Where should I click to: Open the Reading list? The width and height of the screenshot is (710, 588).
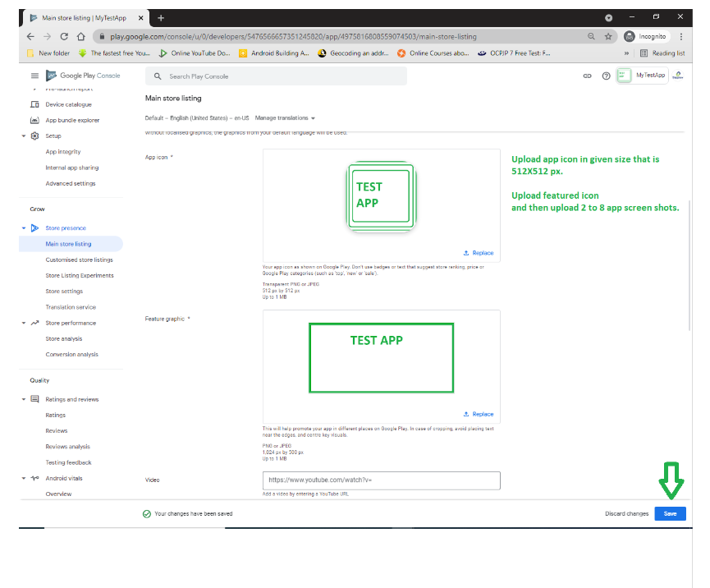pyautogui.click(x=662, y=53)
